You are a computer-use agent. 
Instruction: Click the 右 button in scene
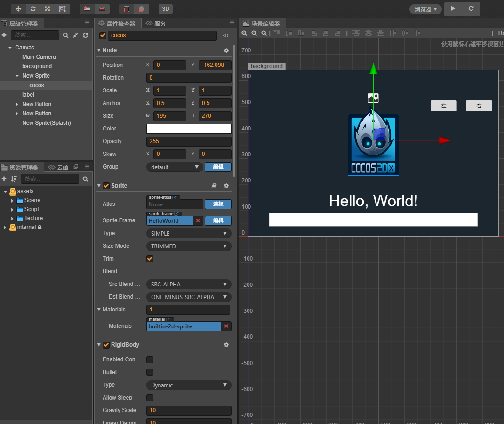click(x=479, y=106)
